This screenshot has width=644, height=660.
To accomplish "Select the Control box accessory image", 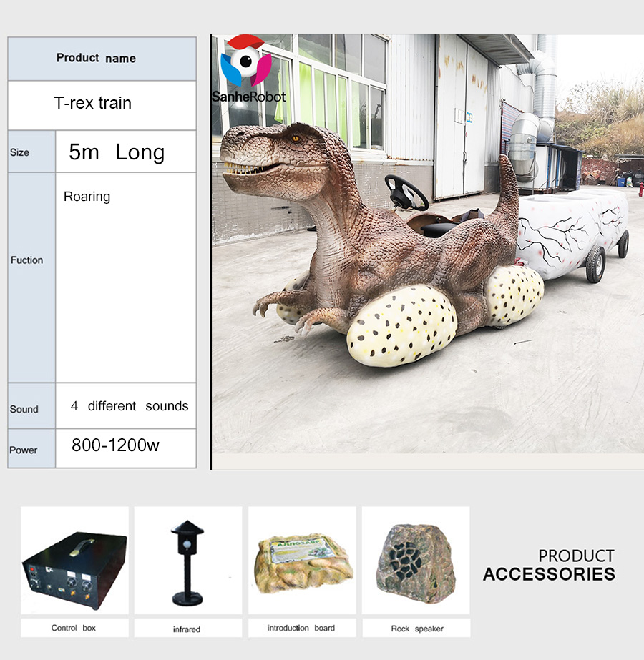I will (75, 560).
